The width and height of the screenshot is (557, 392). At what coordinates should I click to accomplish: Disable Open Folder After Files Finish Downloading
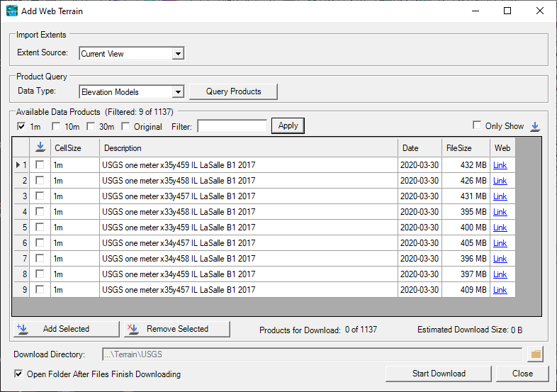[18, 374]
